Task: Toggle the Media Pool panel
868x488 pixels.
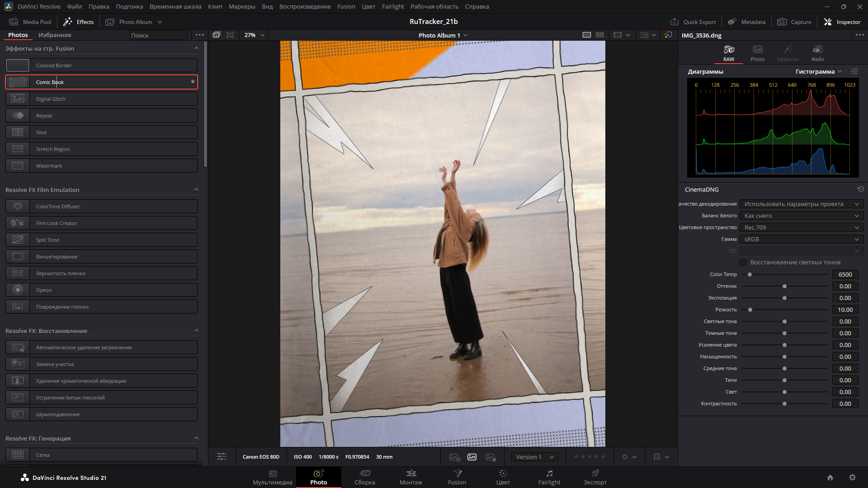Action: pyautogui.click(x=31, y=22)
